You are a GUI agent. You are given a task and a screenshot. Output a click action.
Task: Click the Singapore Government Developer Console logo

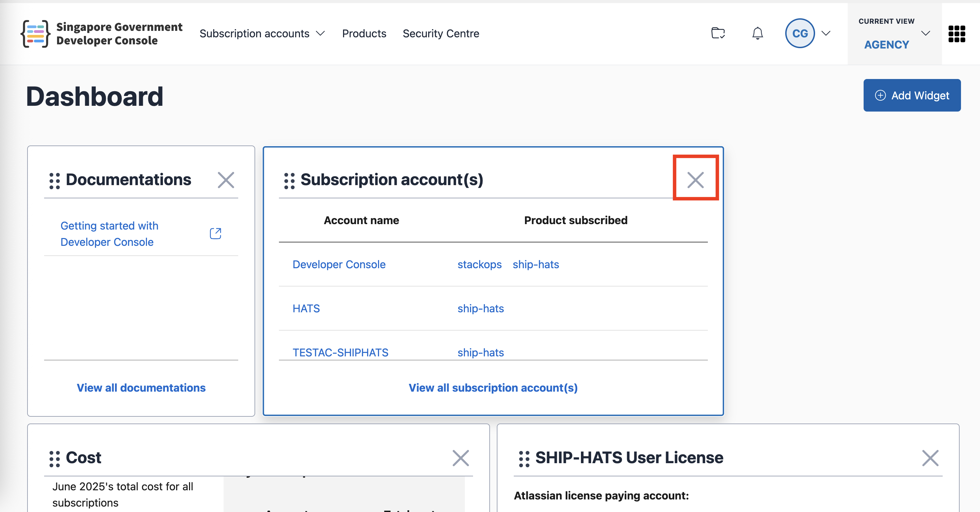pos(101,34)
